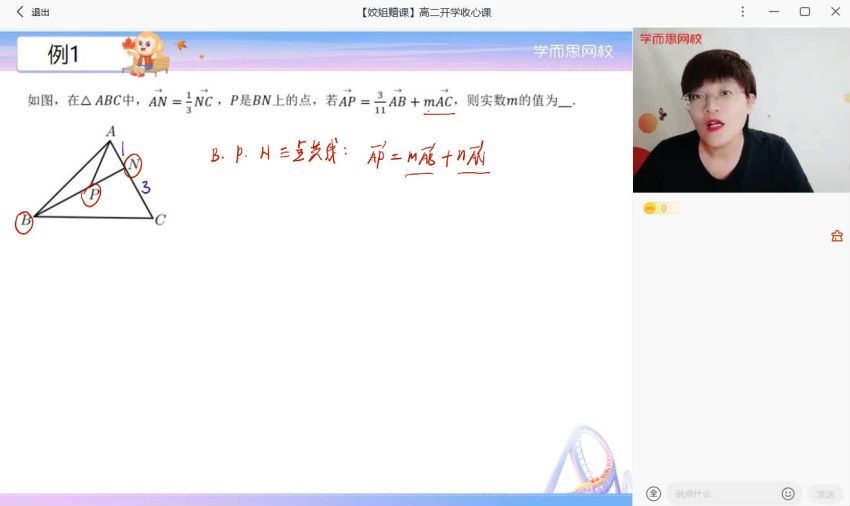Close the lesson window
Image resolution: width=850 pixels, height=506 pixels.
point(835,11)
